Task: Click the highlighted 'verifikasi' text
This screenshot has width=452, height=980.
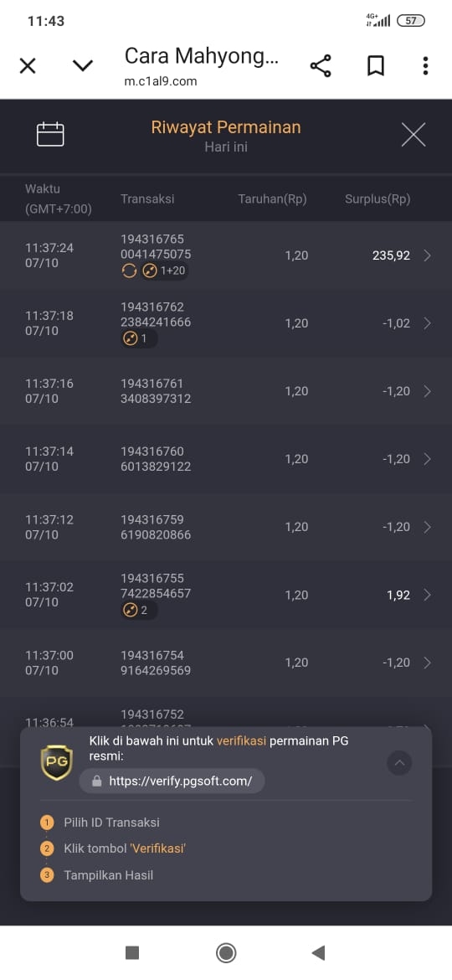Action: point(241,741)
